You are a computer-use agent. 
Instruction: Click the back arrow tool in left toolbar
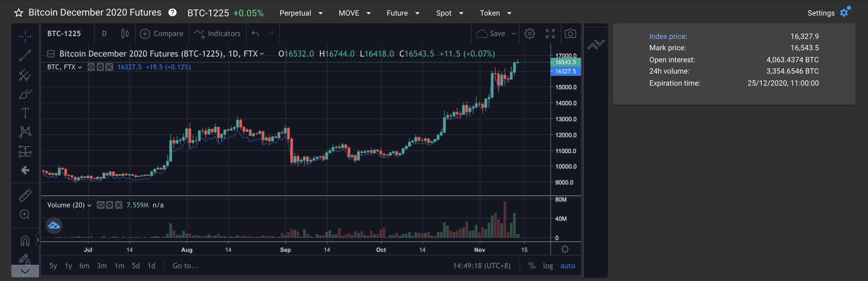tap(25, 170)
